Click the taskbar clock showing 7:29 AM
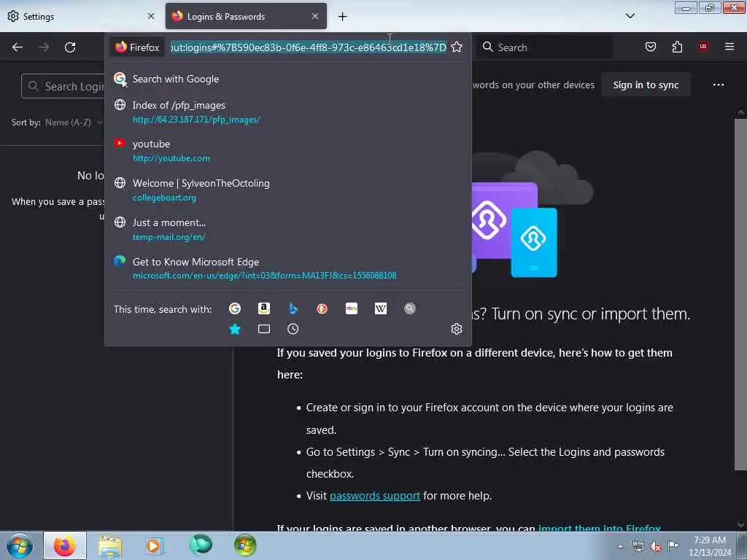The height and width of the screenshot is (560, 747). point(710,545)
